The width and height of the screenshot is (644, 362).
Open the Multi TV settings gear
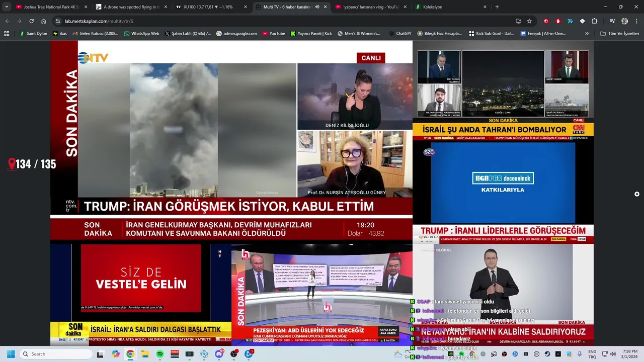coord(637,194)
